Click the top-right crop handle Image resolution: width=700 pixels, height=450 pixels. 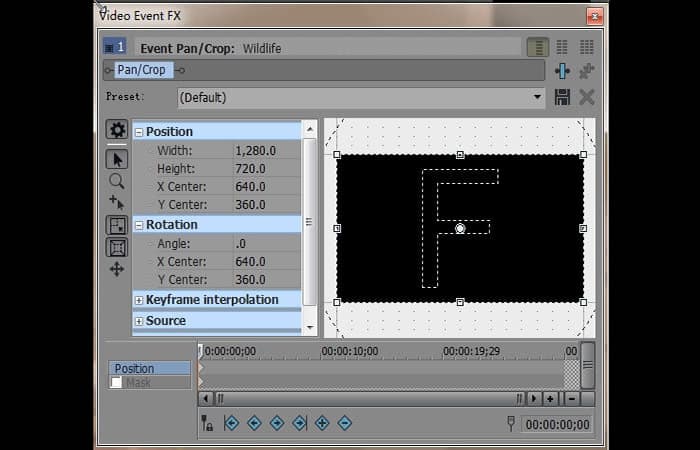583,154
